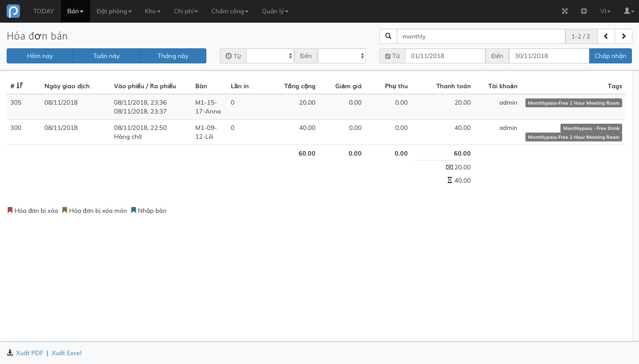Screen dimensions: 639x364
Task: Go to the TODAY tab
Action: (43, 11)
